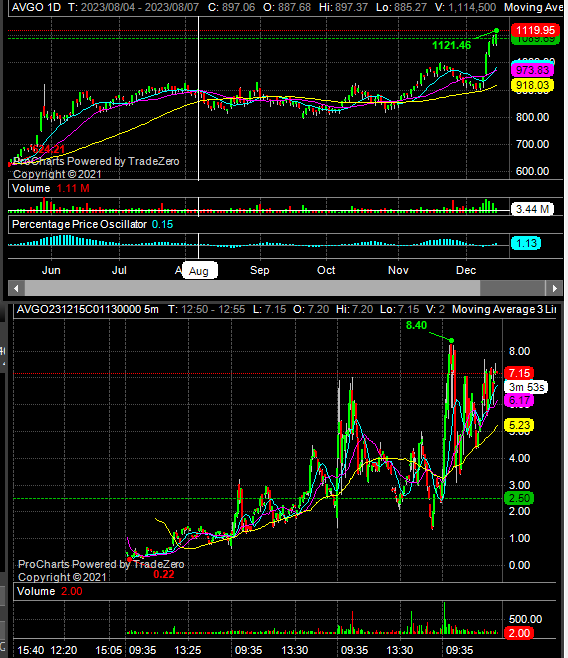568x658 pixels.
Task: Click the 624.21 low price annotation
Action: click(49, 149)
